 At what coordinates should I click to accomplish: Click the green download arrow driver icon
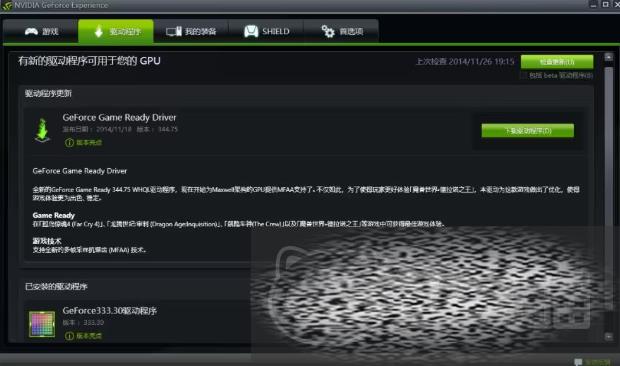click(x=42, y=130)
